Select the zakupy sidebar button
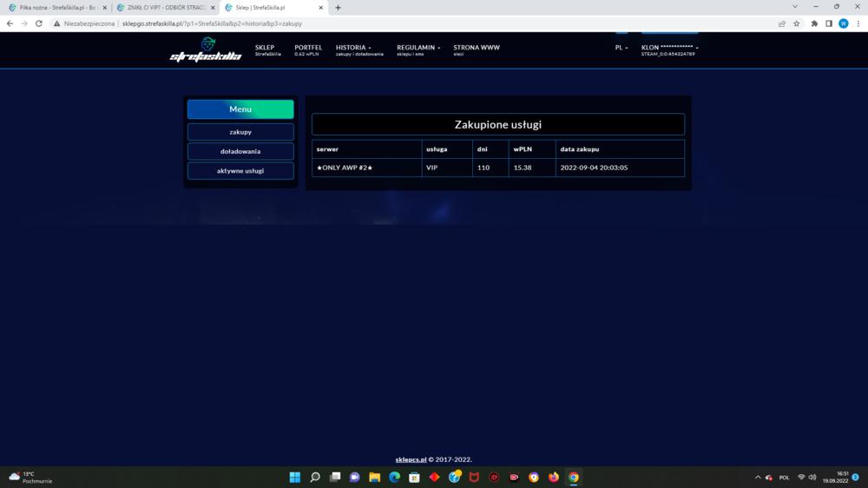868x488 pixels. coord(240,132)
